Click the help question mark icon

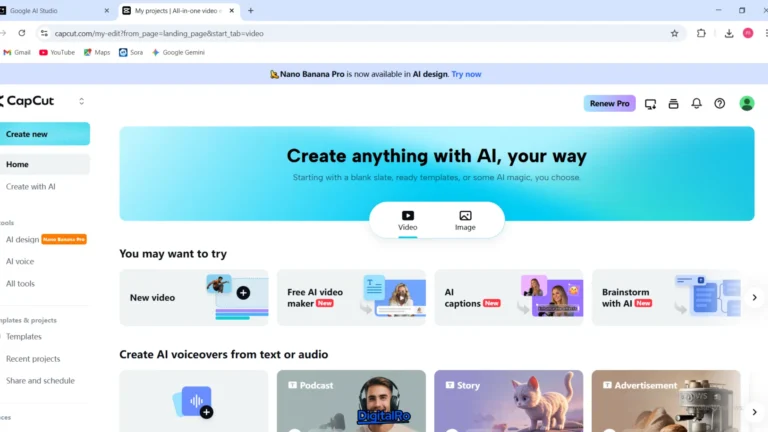pyautogui.click(x=719, y=103)
